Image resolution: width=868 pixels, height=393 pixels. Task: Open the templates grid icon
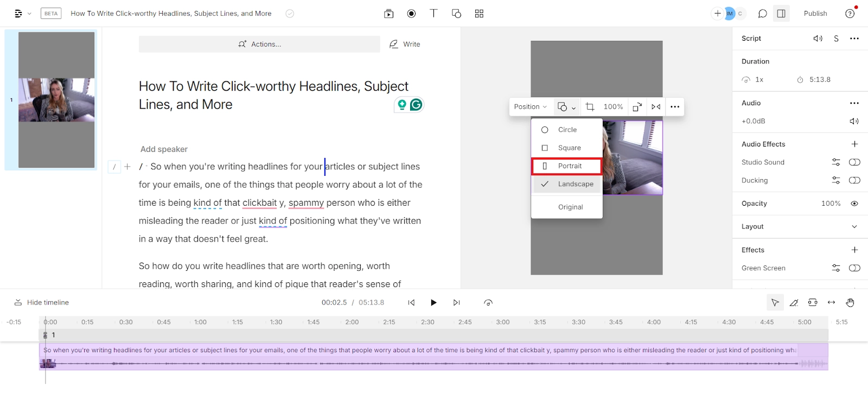(479, 14)
